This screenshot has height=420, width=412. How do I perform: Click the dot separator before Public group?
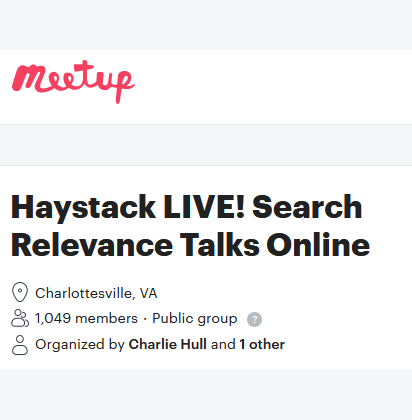[x=145, y=319]
